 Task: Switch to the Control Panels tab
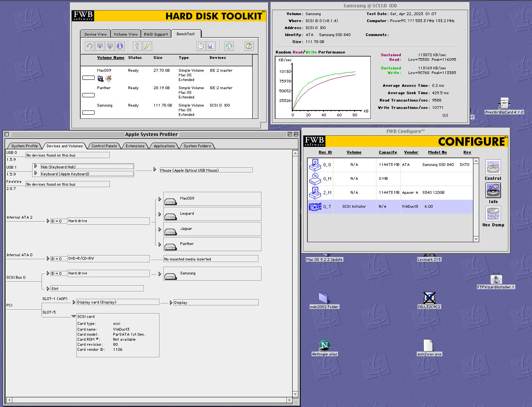[x=104, y=146]
